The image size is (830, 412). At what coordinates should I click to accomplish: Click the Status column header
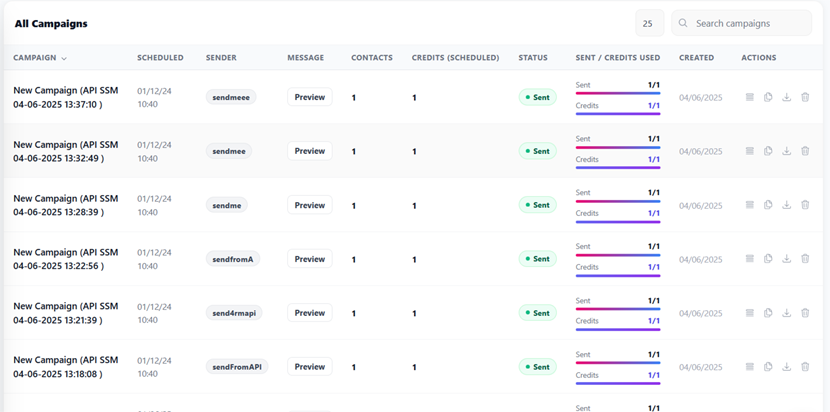[x=533, y=58]
